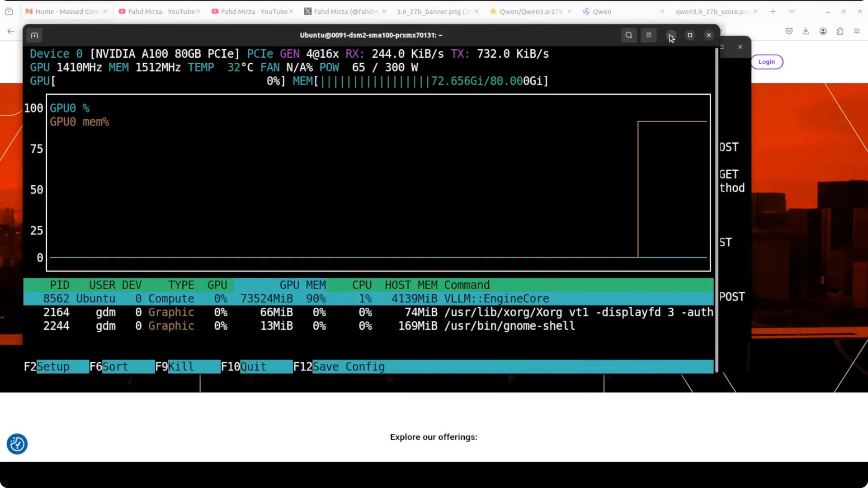
Task: Open browser downloads panel
Action: (x=806, y=31)
